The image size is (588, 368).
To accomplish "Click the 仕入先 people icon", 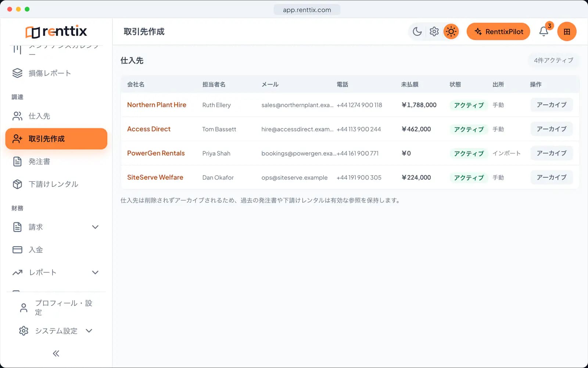I will (x=17, y=116).
